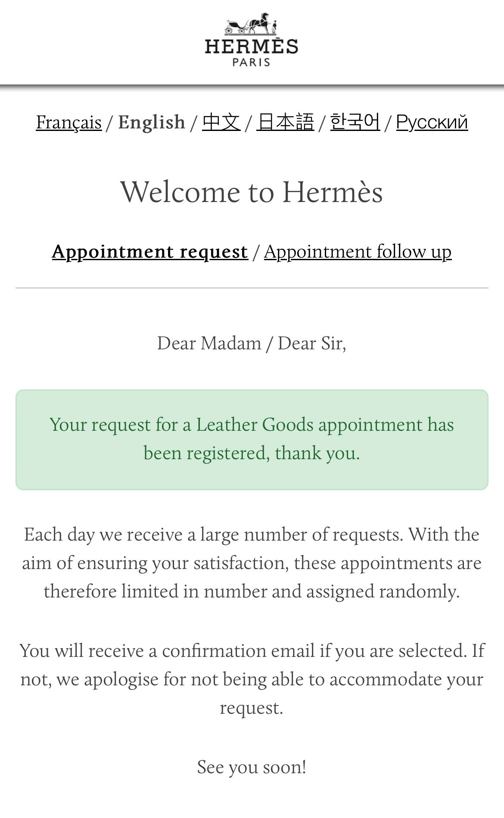504x818 pixels.
Task: Click the 'You will receive a confirmation email' paragraph
Action: [252, 679]
